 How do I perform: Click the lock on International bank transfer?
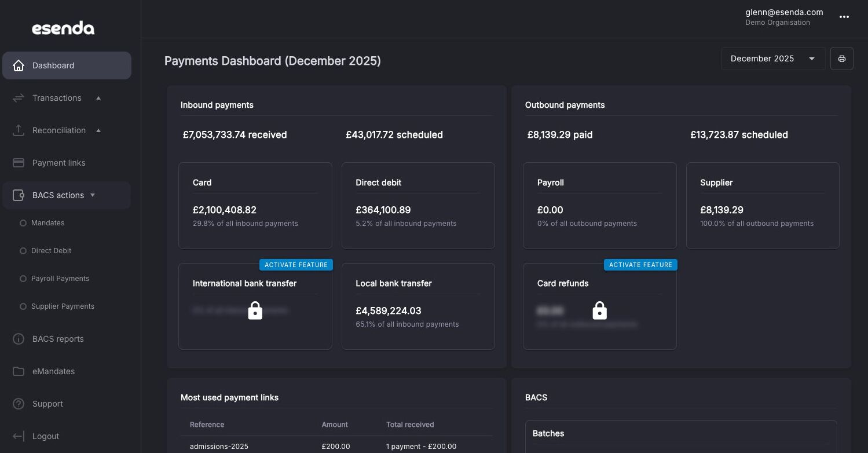point(255,311)
